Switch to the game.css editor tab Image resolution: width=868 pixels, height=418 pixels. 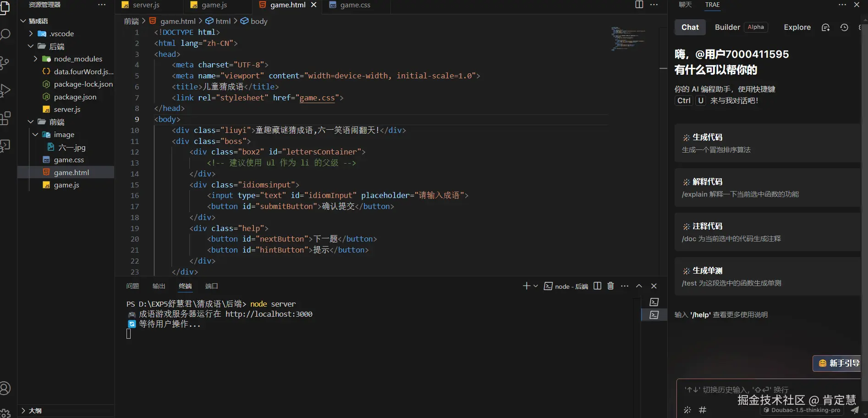(355, 5)
